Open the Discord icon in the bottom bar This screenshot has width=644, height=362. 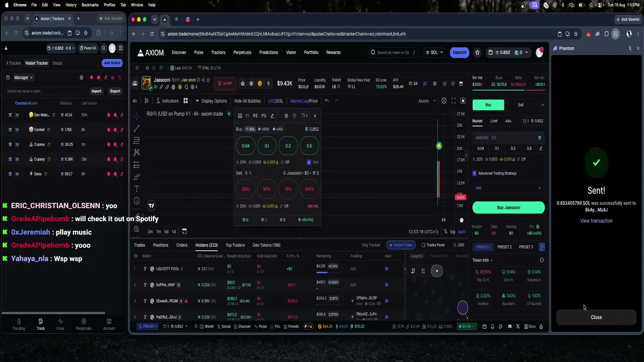coord(510,326)
